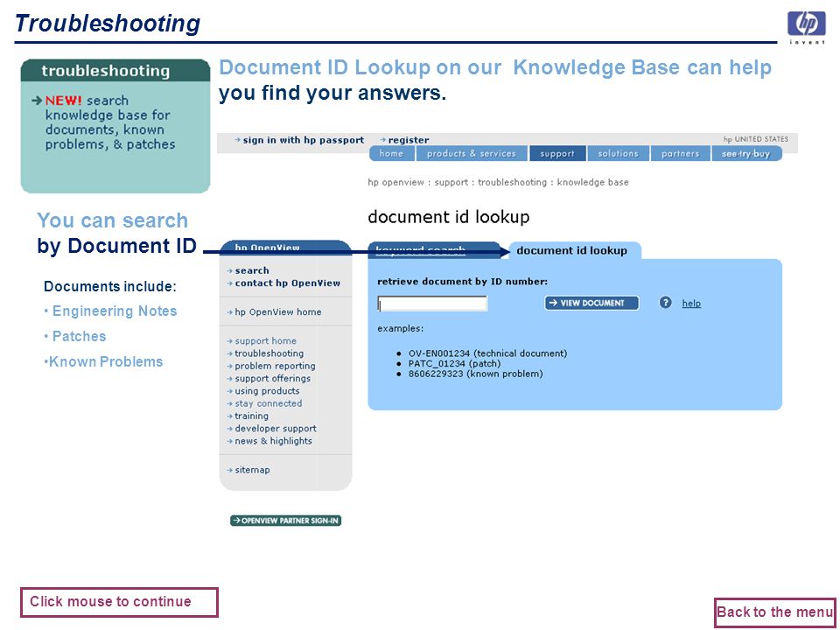Click the HP invent logo
The width and height of the screenshot is (840, 630).
[806, 28]
